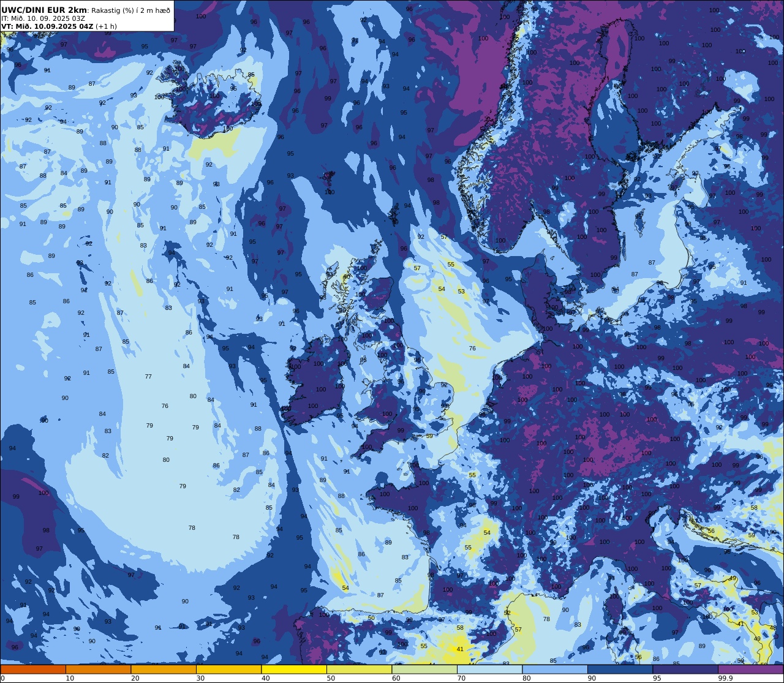Click the light green 60–70 colorbar segment

pyautogui.click(x=424, y=670)
